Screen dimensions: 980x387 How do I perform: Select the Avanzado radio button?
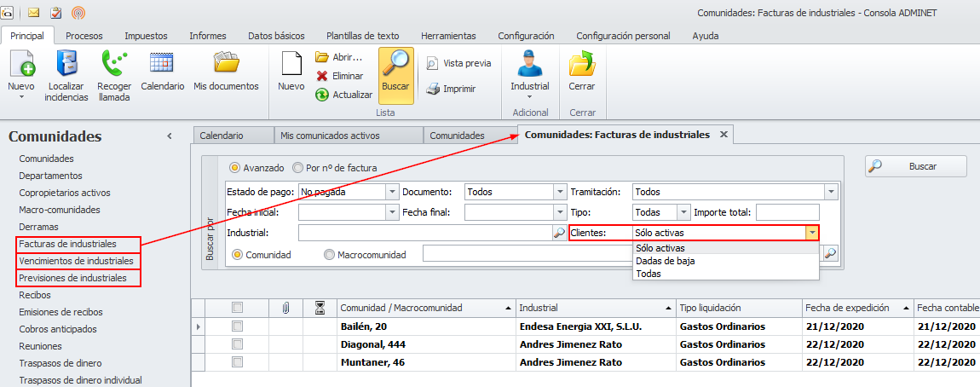pos(234,168)
